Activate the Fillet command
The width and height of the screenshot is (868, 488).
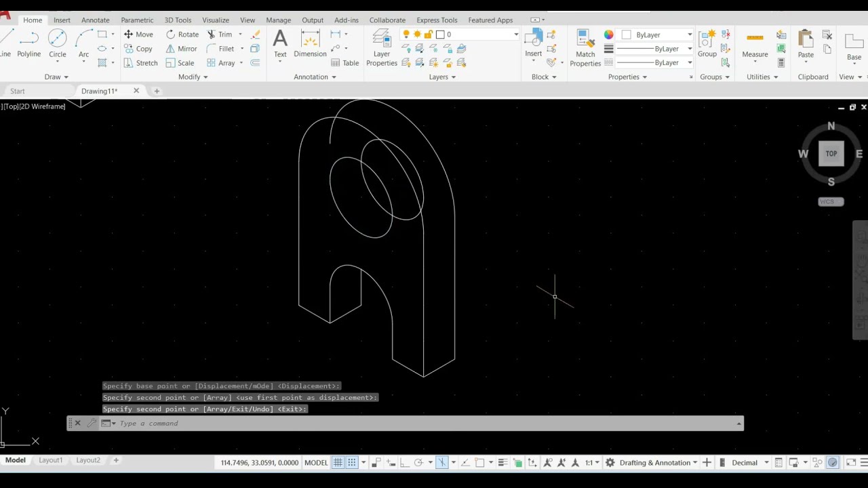(220, 49)
